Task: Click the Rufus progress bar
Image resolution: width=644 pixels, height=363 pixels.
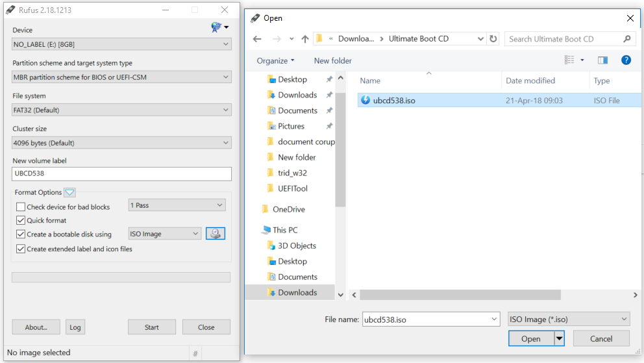Action: point(121,277)
